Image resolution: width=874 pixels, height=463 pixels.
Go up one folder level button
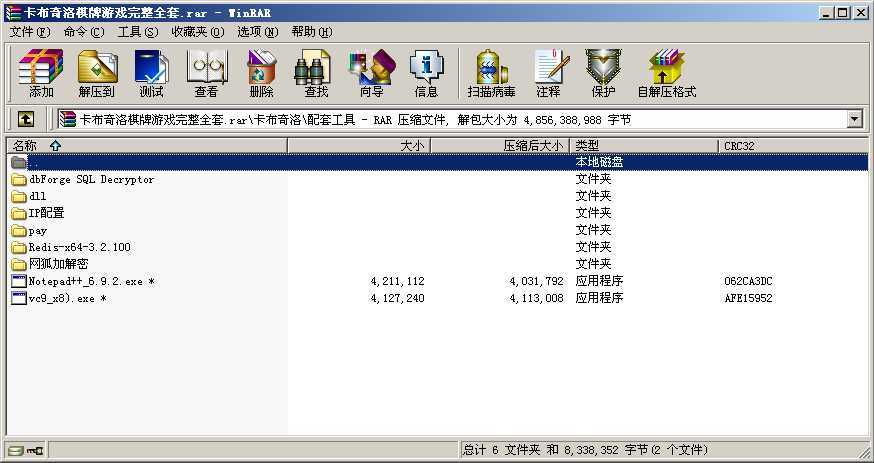(26, 119)
